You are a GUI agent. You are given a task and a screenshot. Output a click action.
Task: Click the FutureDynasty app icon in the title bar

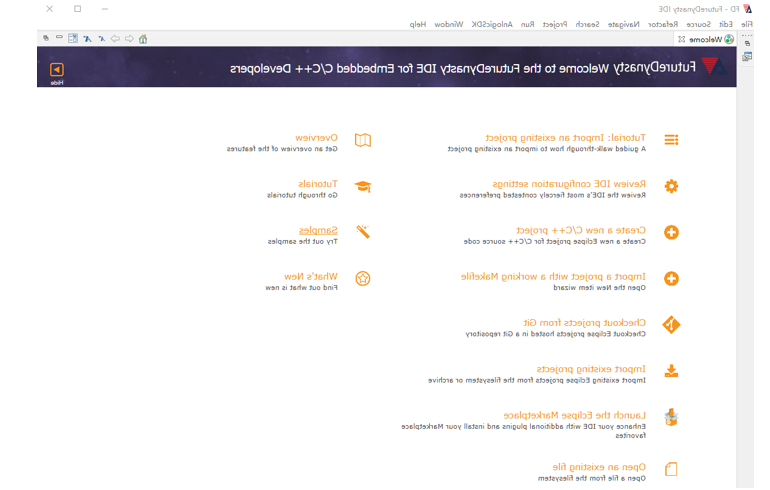click(x=747, y=9)
